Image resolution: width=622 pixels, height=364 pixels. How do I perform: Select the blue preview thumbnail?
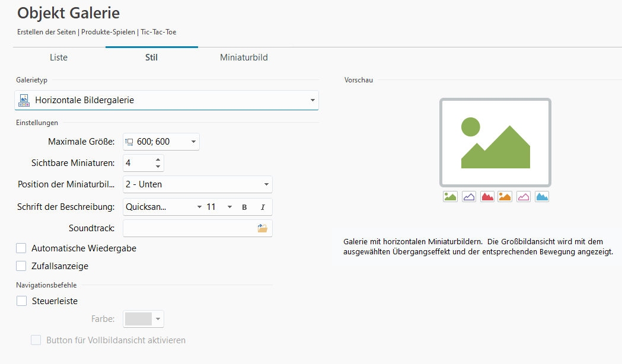point(542,197)
